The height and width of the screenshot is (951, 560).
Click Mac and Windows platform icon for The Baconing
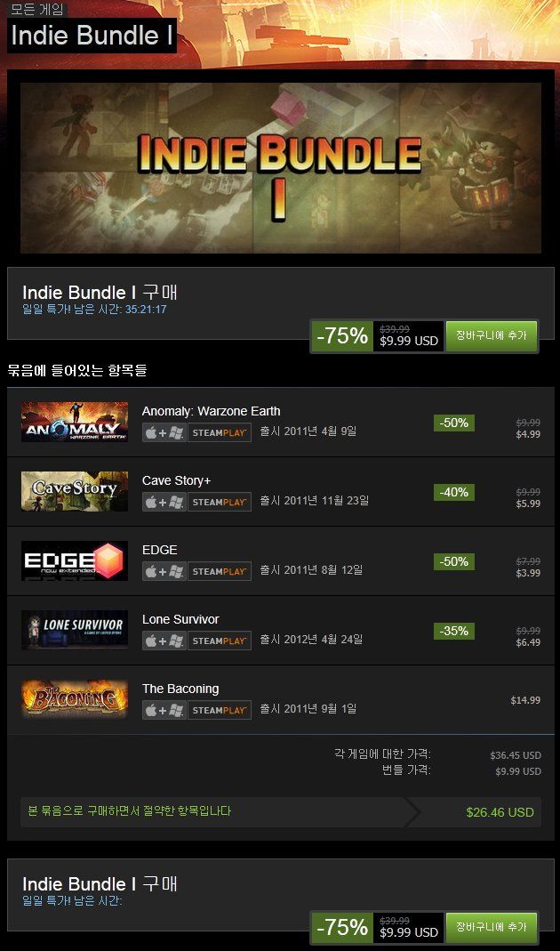pos(164,710)
